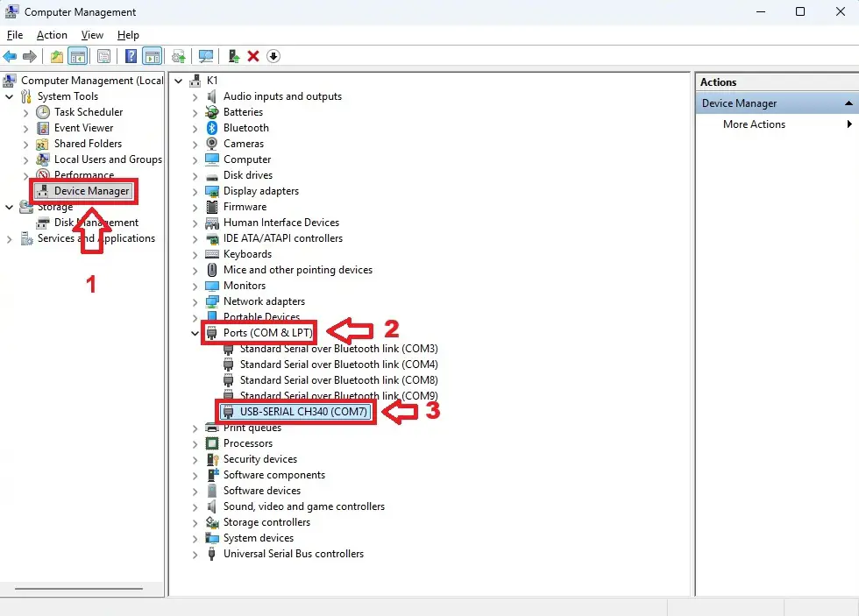Screen dimensions: 859x616
Task: Collapse the Ports (COM & LPT) category
Action: (x=195, y=333)
